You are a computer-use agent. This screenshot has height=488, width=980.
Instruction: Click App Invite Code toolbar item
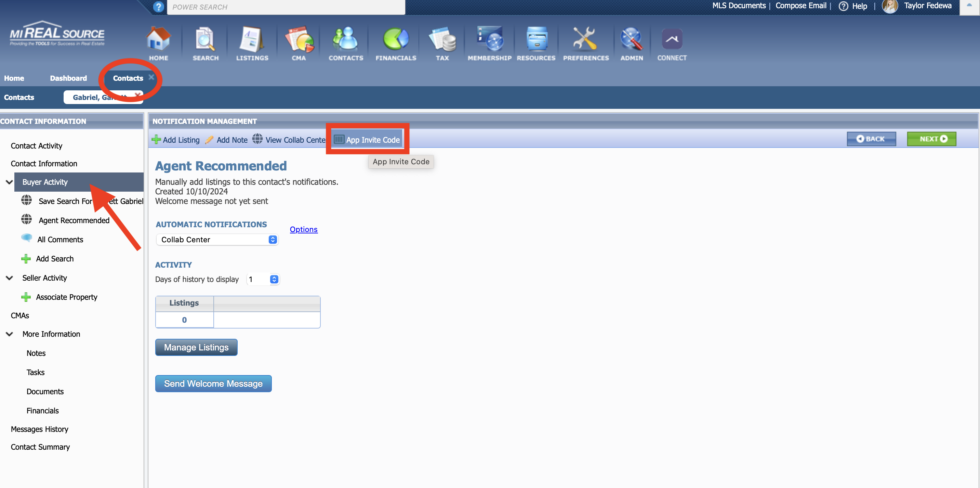368,140
